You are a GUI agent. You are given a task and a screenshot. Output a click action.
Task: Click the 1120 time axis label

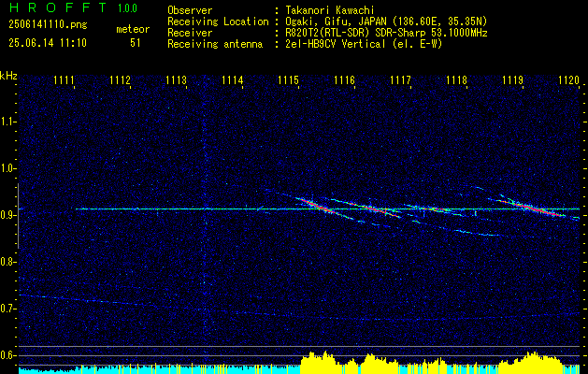click(x=569, y=79)
